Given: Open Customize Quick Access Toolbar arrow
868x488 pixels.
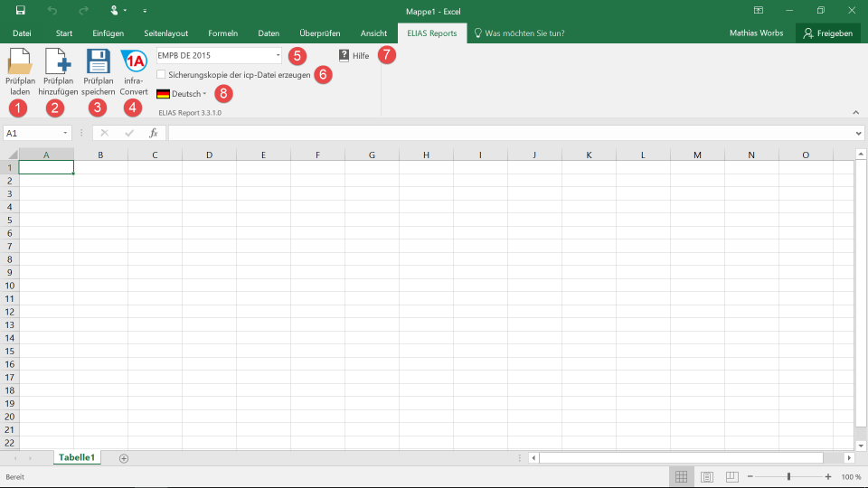Looking at the screenshot, I should coord(145,11).
